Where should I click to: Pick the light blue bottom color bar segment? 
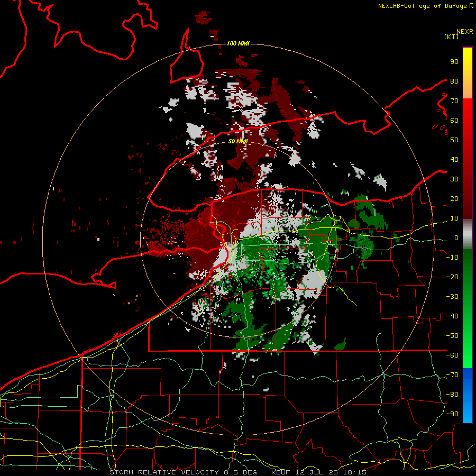467,413
